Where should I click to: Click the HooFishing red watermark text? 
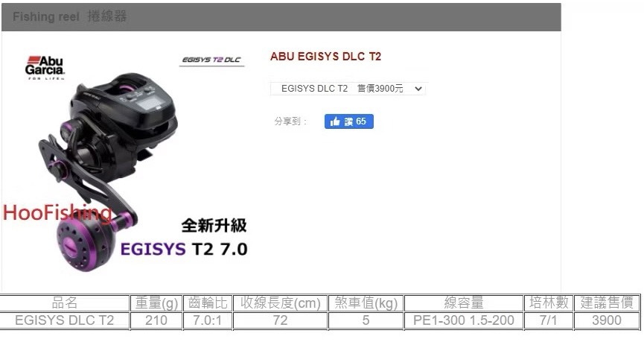point(57,213)
